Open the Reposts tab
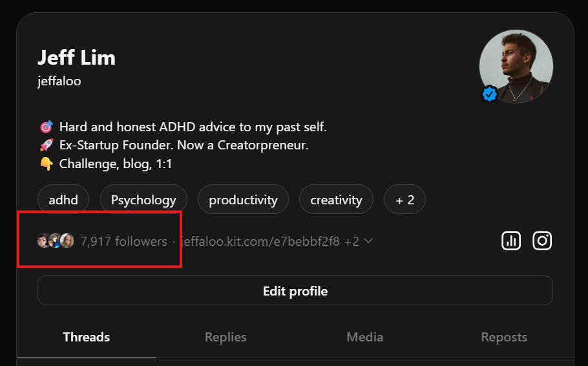 (x=504, y=337)
